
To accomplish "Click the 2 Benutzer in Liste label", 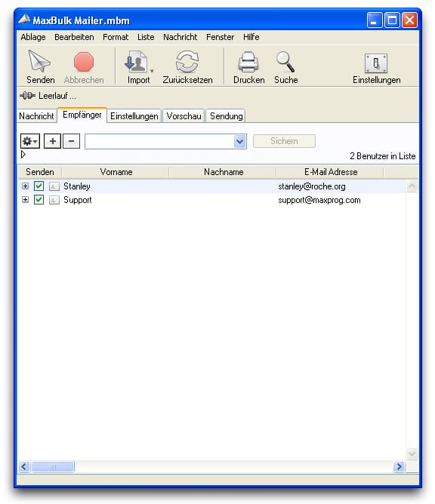I will pos(383,156).
